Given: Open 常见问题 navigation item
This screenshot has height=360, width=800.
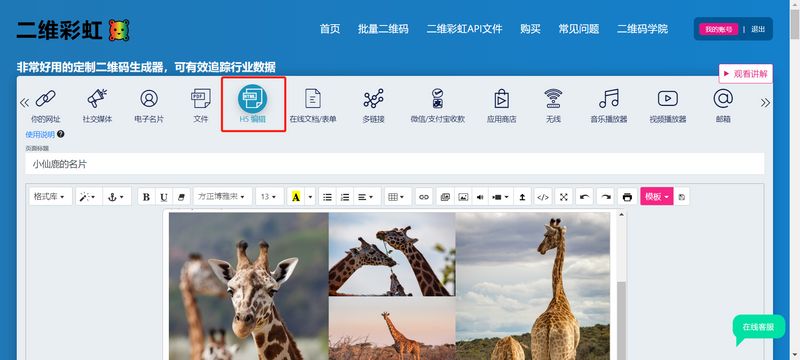Looking at the screenshot, I should (579, 29).
